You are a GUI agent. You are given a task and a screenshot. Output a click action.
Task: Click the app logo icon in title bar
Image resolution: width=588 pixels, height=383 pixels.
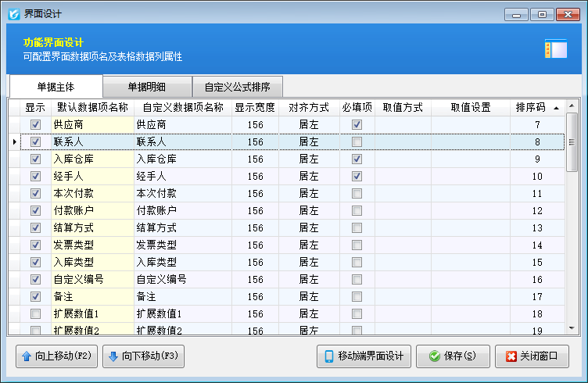coord(14,14)
